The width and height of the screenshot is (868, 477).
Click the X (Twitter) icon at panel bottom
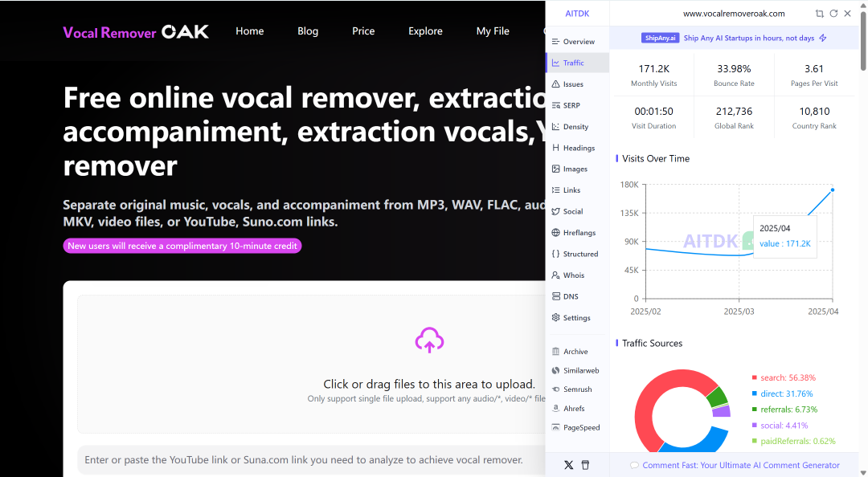click(x=568, y=465)
